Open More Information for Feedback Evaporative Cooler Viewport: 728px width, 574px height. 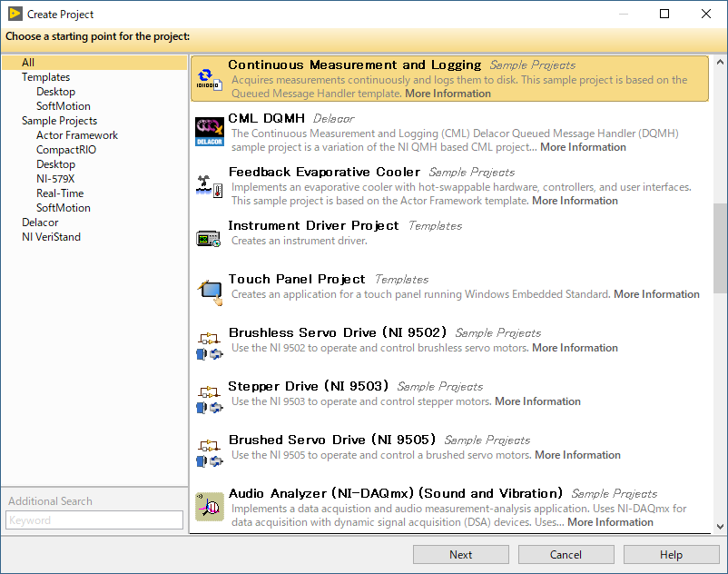coord(575,201)
